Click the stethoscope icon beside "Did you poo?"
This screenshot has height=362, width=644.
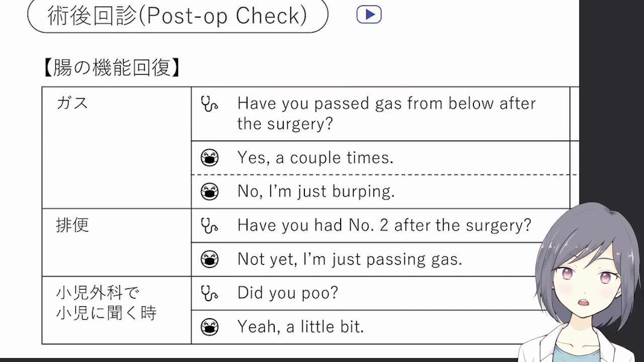[x=209, y=293]
